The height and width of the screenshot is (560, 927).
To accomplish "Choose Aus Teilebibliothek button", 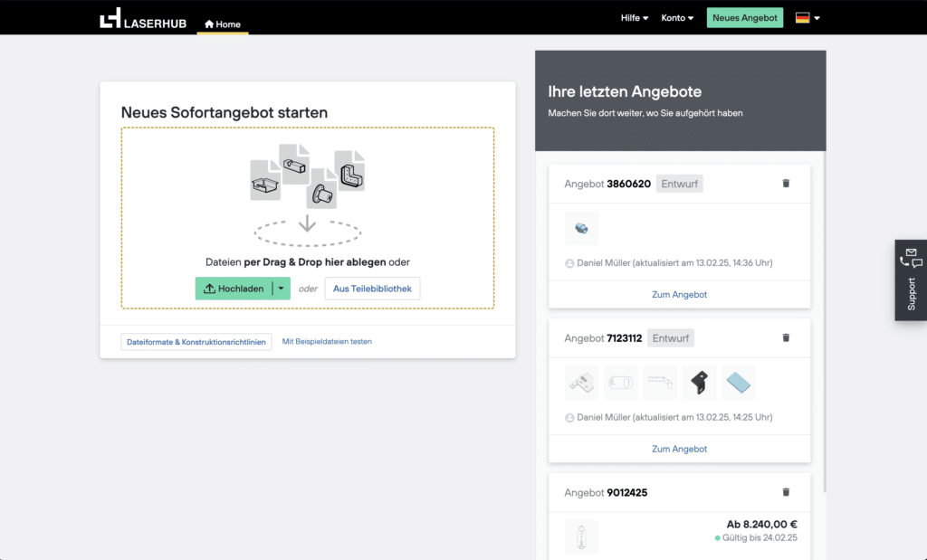I will (372, 289).
